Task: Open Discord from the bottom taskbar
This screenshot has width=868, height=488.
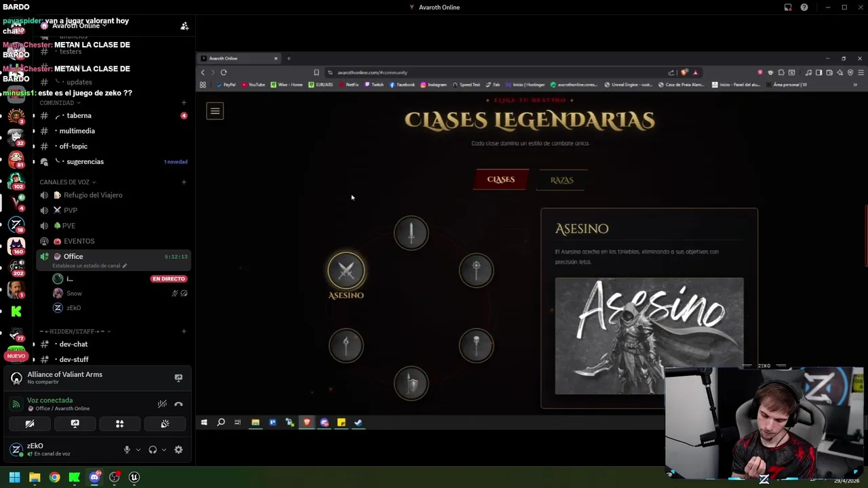Action: (x=94, y=477)
